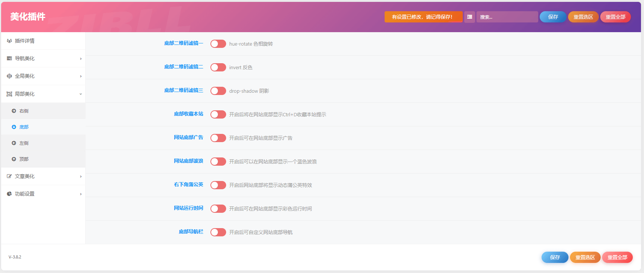Toggle 底部二维码滤镜二 invert switch

[218, 67]
